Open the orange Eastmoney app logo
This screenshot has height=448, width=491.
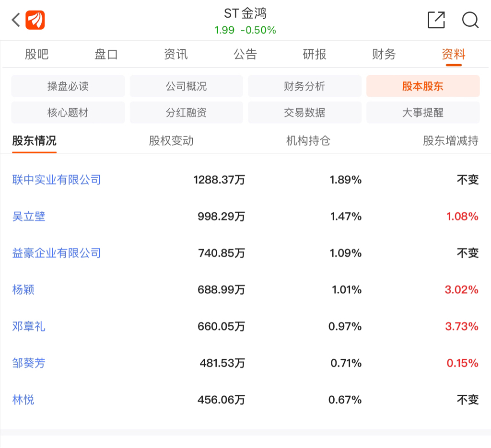pos(35,20)
